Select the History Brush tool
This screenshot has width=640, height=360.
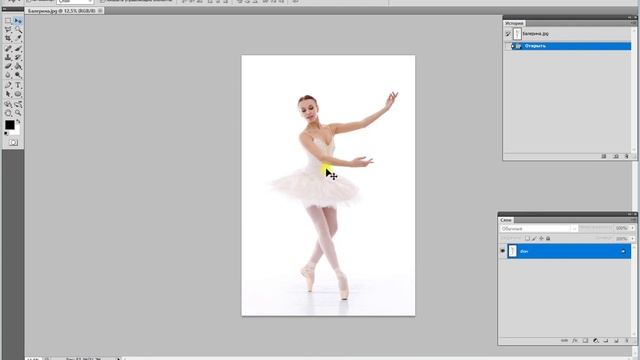click(18, 58)
